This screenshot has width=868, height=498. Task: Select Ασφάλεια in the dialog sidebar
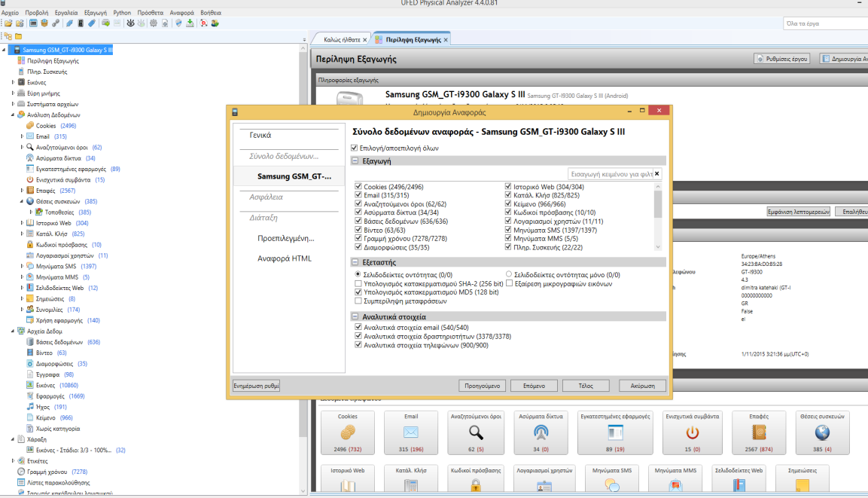(x=266, y=197)
